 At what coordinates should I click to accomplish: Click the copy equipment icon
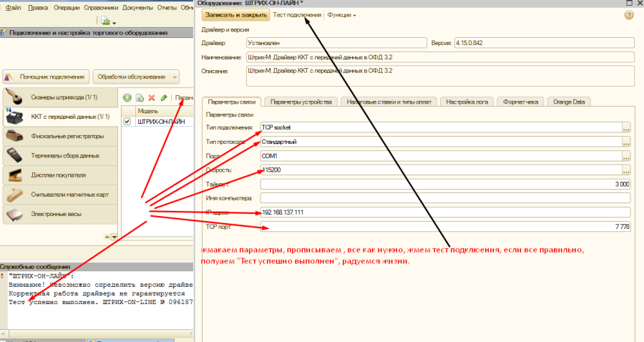(x=140, y=97)
